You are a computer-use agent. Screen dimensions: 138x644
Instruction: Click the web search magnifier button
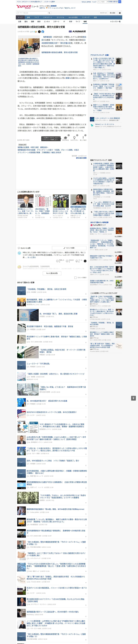(120, 2)
